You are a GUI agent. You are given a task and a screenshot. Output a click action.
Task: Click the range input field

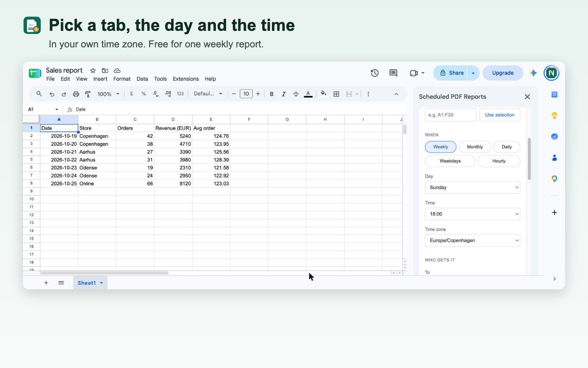451,115
